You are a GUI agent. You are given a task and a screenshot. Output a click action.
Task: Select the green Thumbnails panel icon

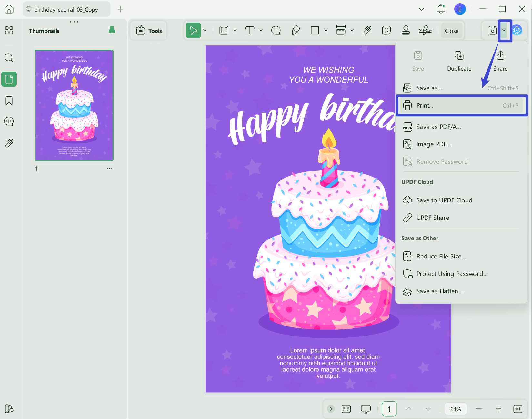tap(9, 79)
